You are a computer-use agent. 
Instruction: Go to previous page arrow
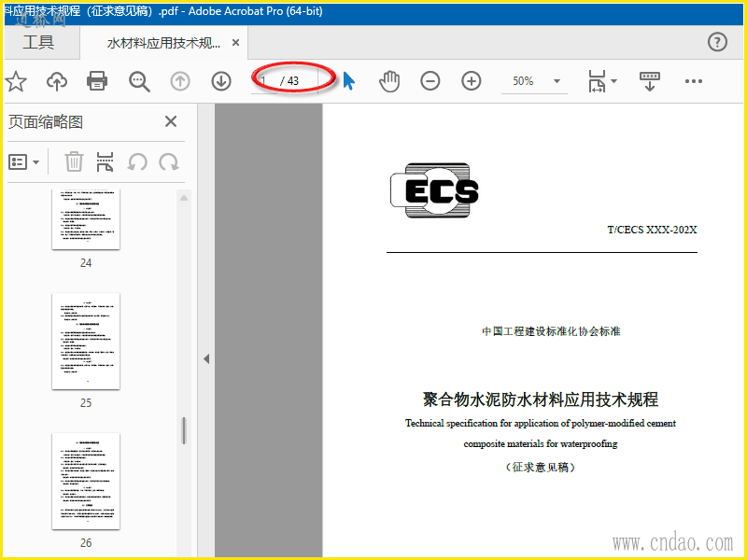pos(180,81)
